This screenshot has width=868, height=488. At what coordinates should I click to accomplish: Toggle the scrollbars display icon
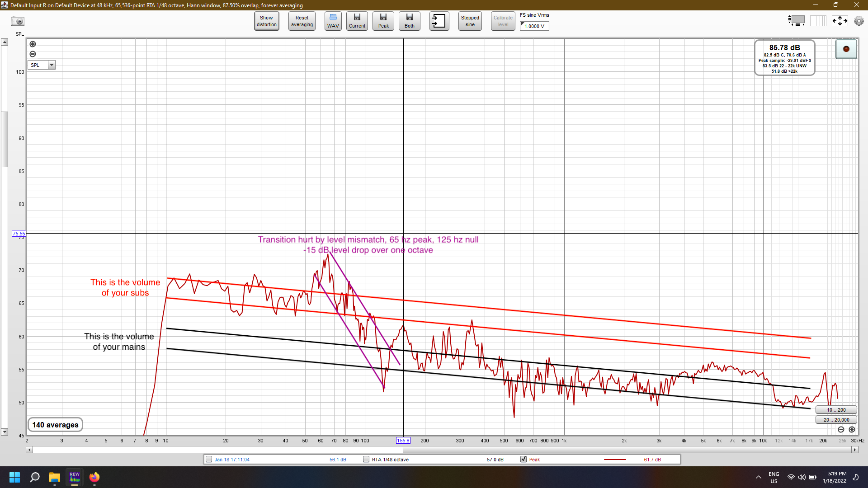797,21
